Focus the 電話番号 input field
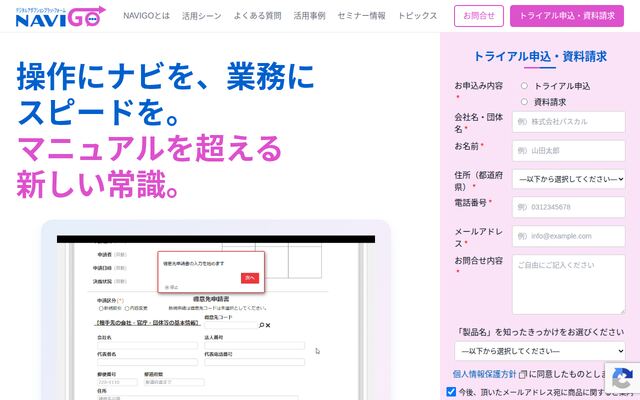The width and height of the screenshot is (640, 400). (569, 207)
